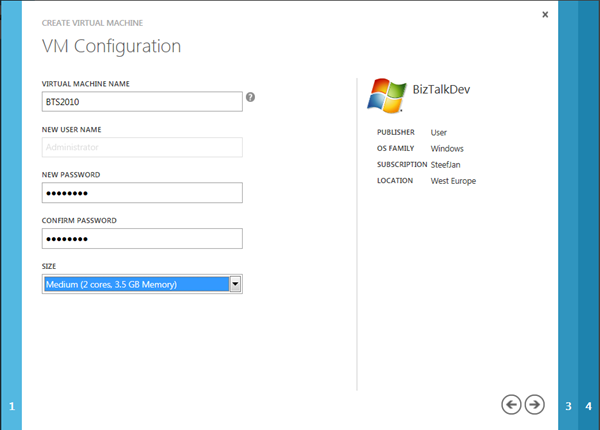Jump to wizard step 4

click(589, 406)
